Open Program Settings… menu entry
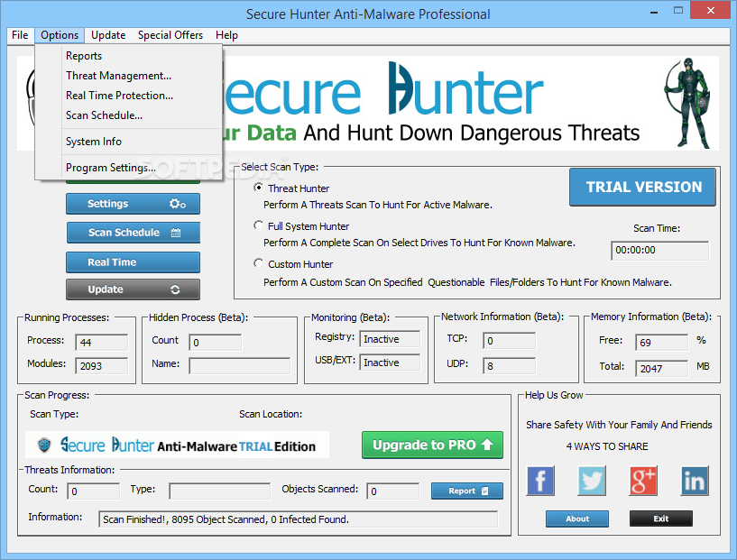 tap(128, 168)
